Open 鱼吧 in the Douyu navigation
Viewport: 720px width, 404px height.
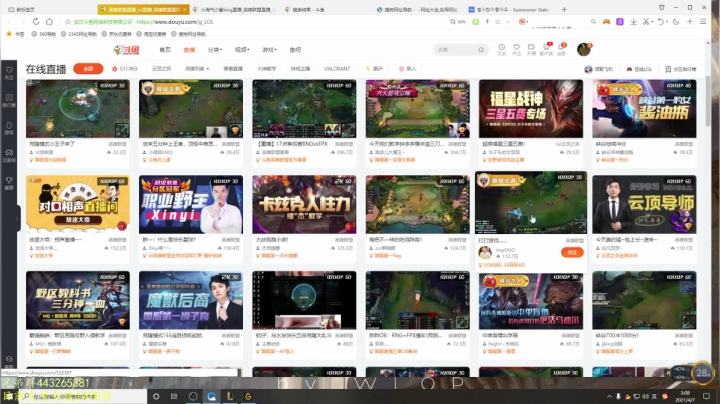(295, 50)
